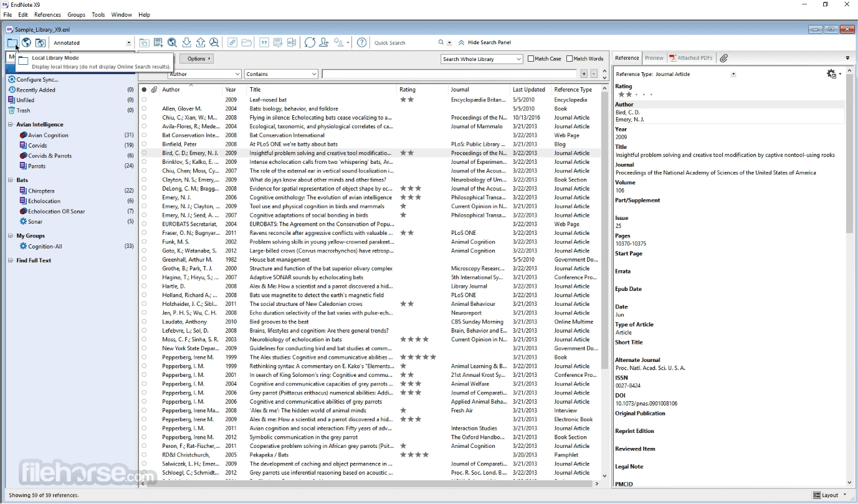Viewport: 858px width, 504px height.
Task: Click the Quick Search magnifier icon
Action: pos(441,42)
